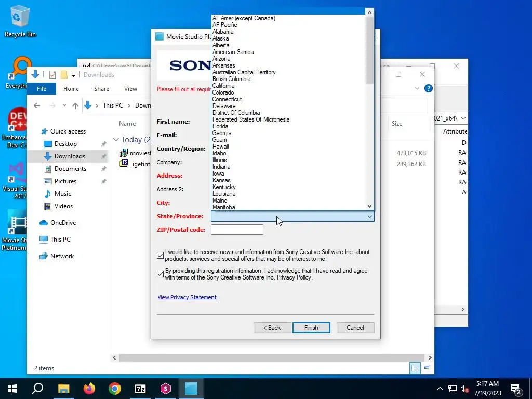Open Customize Quick Access Toolbar dropdown
This screenshot has height=399, width=532.
73,75
